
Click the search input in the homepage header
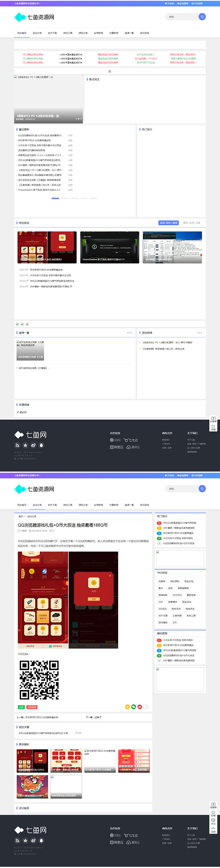[x=182, y=16]
